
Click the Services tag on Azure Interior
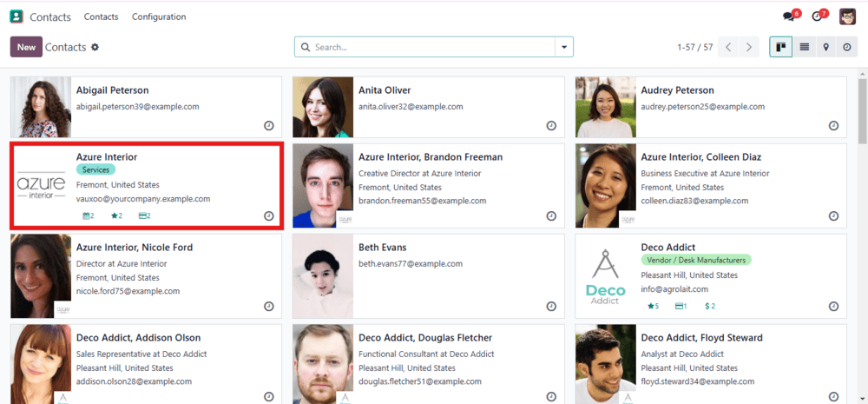[x=95, y=170]
